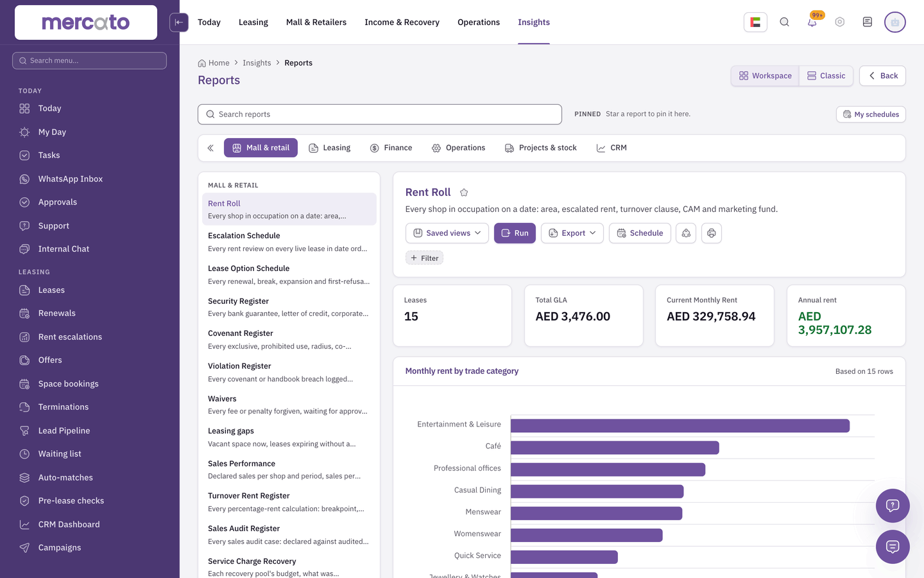Click the share icon next to Schedule
Screen dimensions: 924x578
(686, 233)
